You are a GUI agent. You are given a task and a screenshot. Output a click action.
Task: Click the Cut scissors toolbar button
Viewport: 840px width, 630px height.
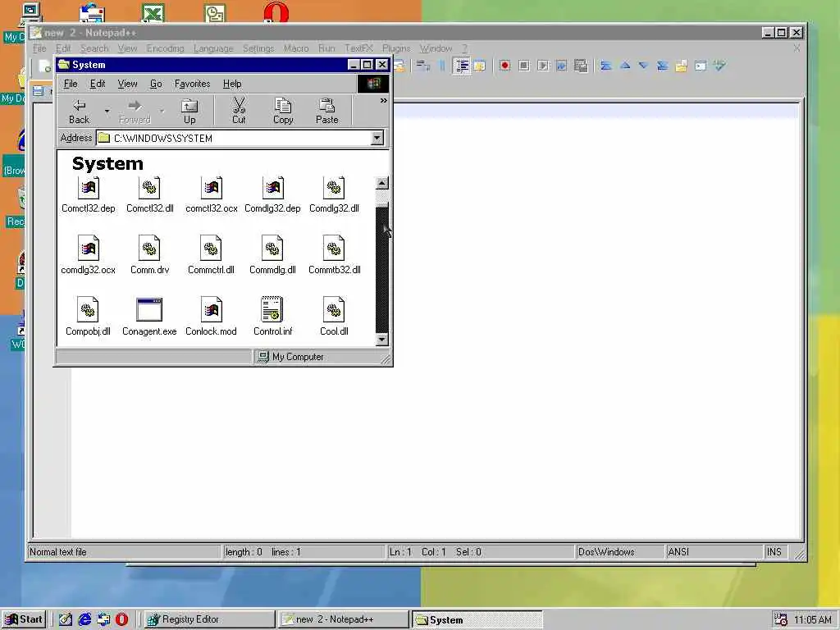[239, 112]
